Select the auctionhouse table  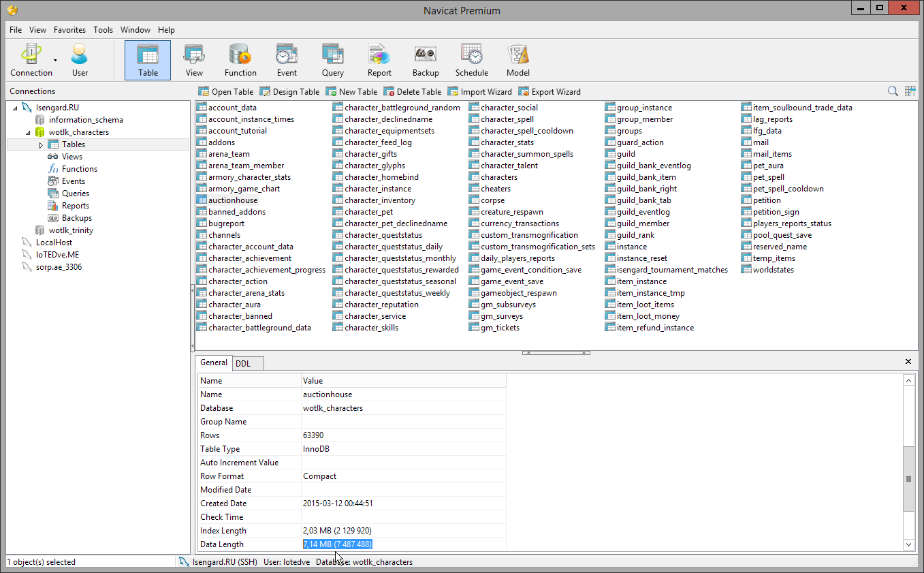coord(232,200)
